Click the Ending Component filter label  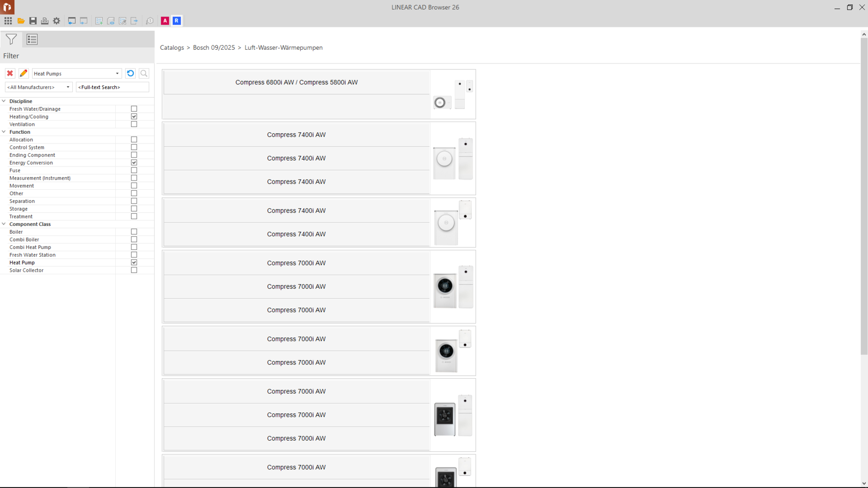32,155
